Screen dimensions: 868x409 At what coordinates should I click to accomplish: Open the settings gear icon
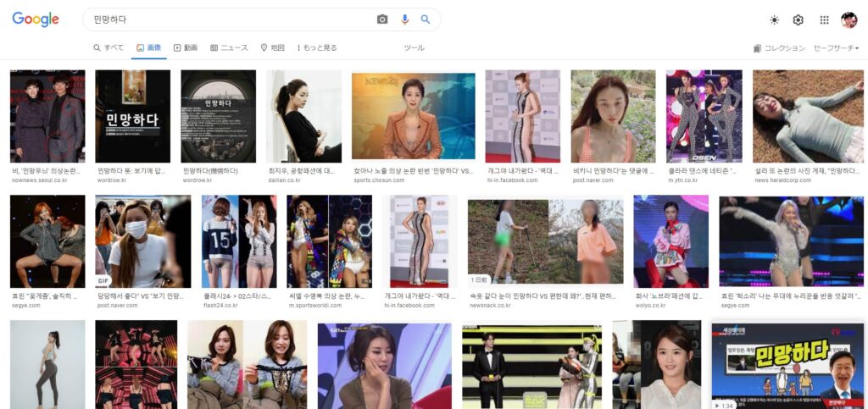coord(798,20)
